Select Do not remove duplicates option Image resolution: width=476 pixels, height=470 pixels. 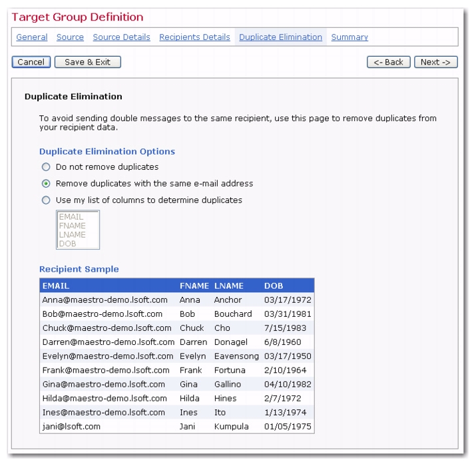click(46, 166)
